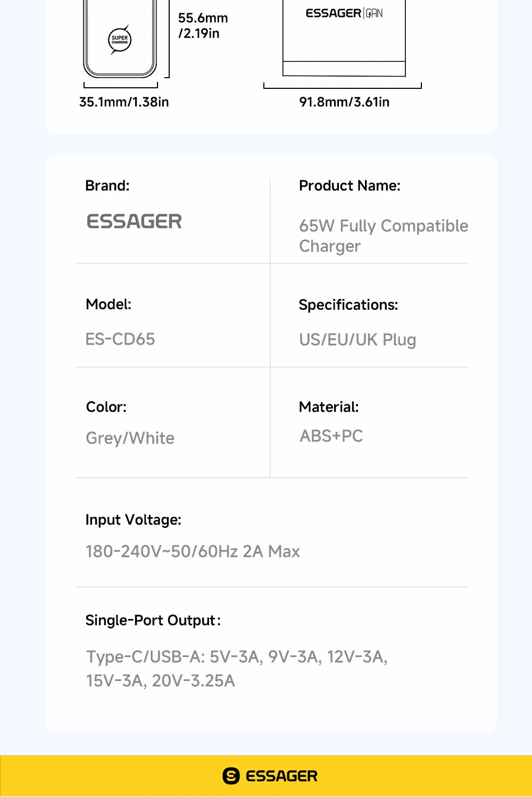
Task: Select the Type-C/USB-A output values text
Action: point(237,669)
